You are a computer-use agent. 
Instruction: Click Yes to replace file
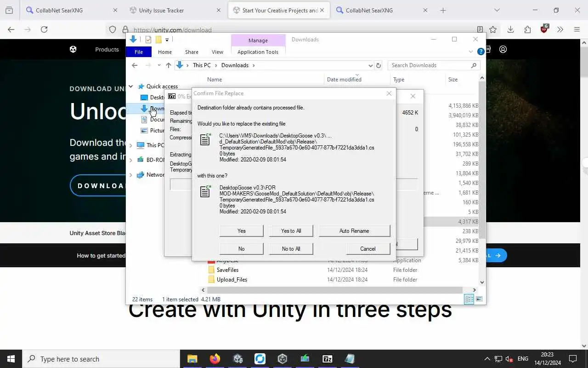[242, 231]
